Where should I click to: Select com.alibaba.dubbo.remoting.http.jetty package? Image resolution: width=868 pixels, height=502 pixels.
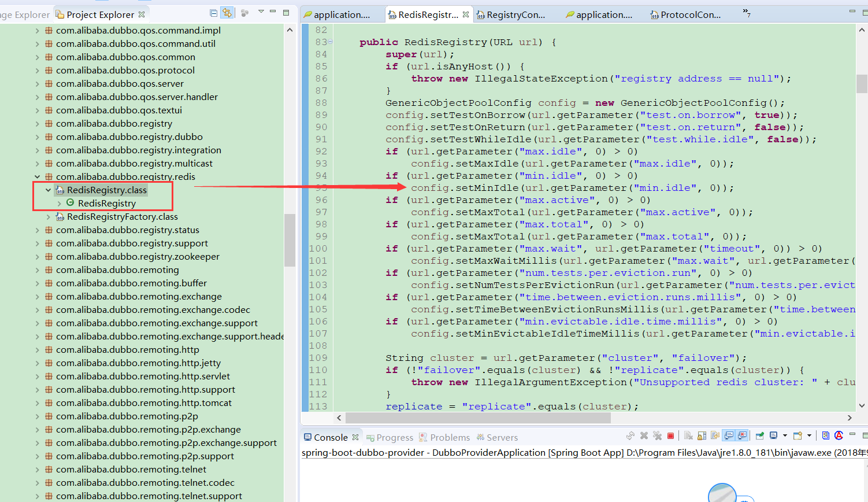[138, 363]
